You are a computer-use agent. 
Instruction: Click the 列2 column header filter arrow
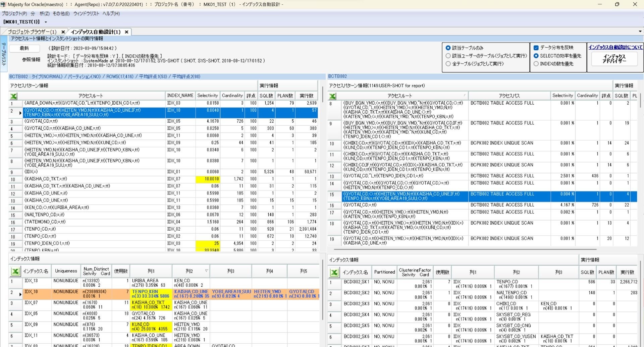coord(206,271)
